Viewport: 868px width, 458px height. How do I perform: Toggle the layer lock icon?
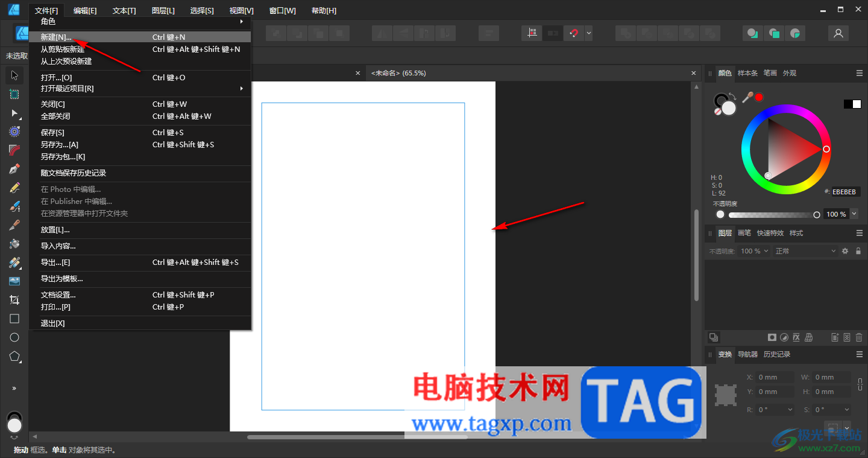click(858, 251)
